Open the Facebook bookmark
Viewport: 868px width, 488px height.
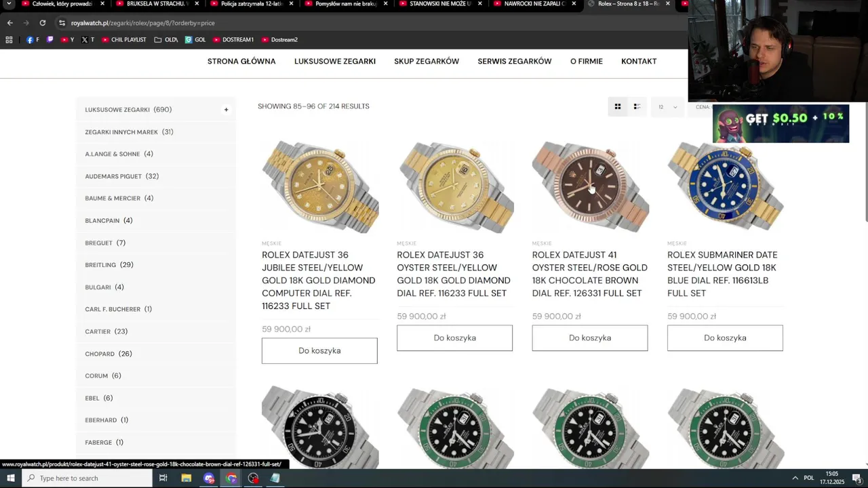33,40
